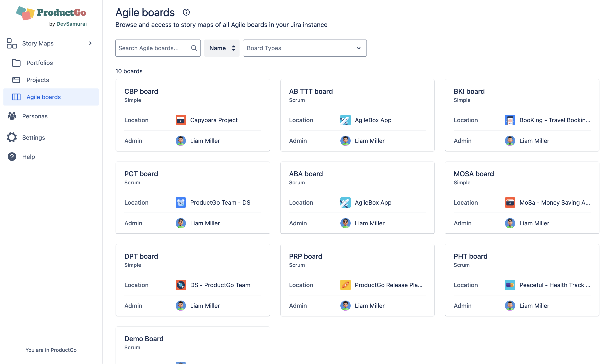The image size is (612, 364).
Task: Open Portfolios in the sidebar
Action: [40, 63]
